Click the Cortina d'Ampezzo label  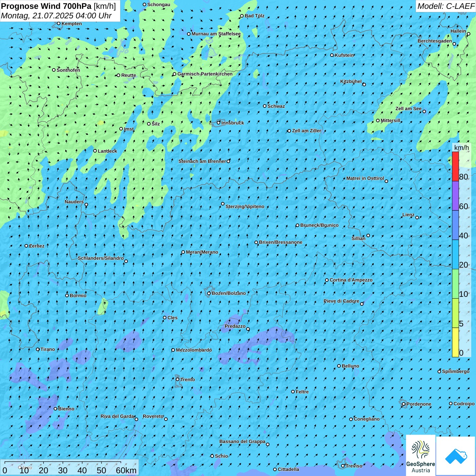click(x=351, y=280)
